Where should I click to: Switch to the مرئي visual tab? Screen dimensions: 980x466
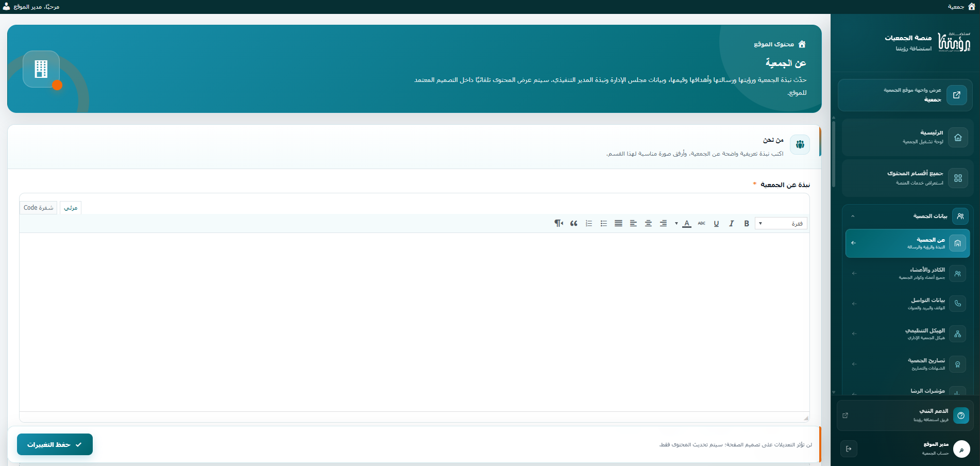click(x=71, y=208)
